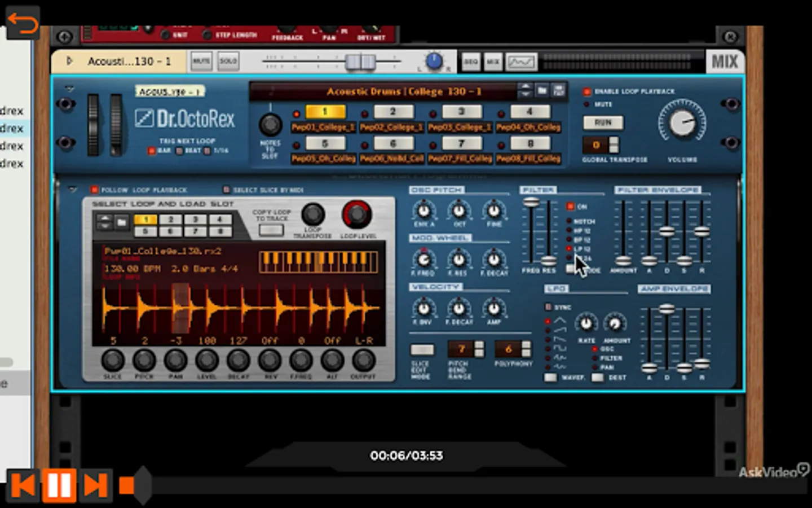Skip to next video with player control
This screenshot has height=508, width=812.
coord(95,485)
